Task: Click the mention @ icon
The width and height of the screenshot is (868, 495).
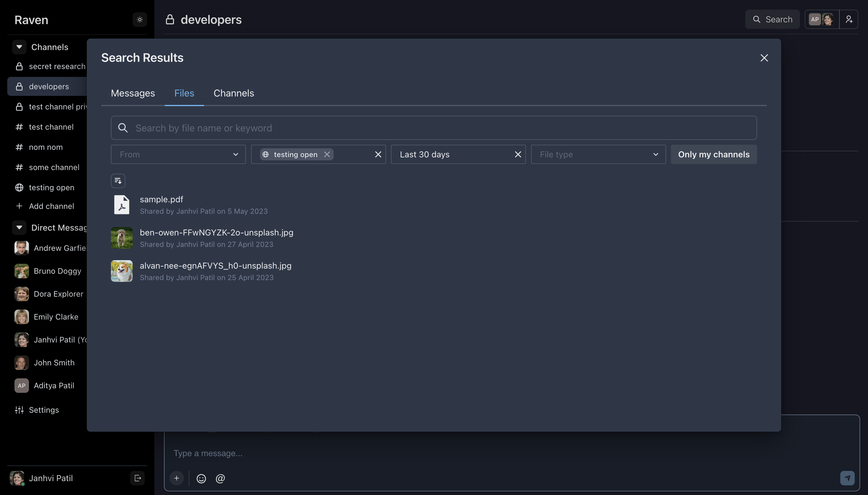Action: (220, 478)
